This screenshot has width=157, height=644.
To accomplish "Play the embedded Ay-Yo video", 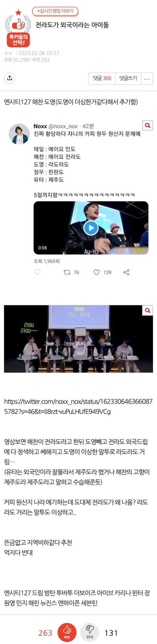I will pos(91,228).
